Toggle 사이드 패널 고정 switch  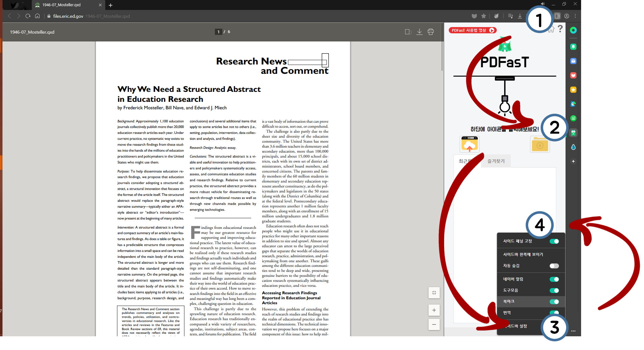[x=554, y=241]
